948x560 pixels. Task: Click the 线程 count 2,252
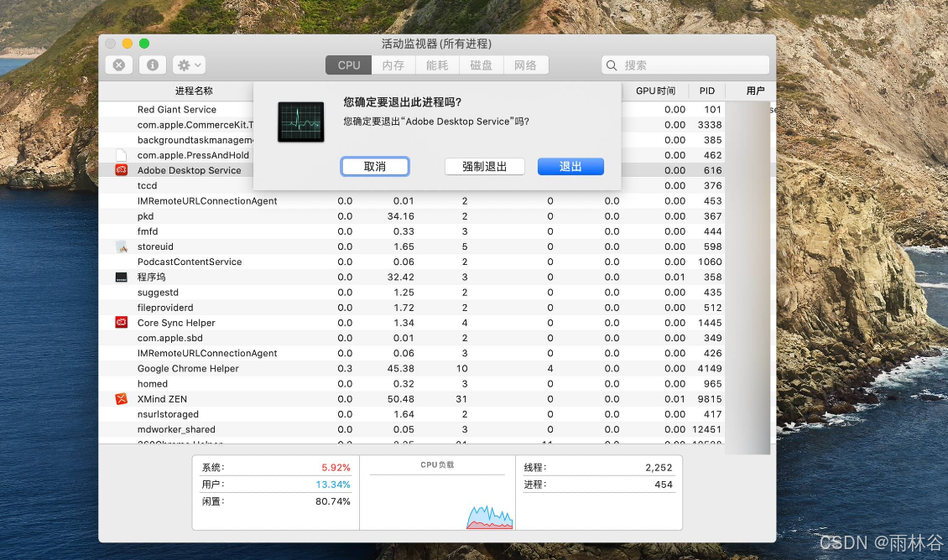[x=659, y=468]
